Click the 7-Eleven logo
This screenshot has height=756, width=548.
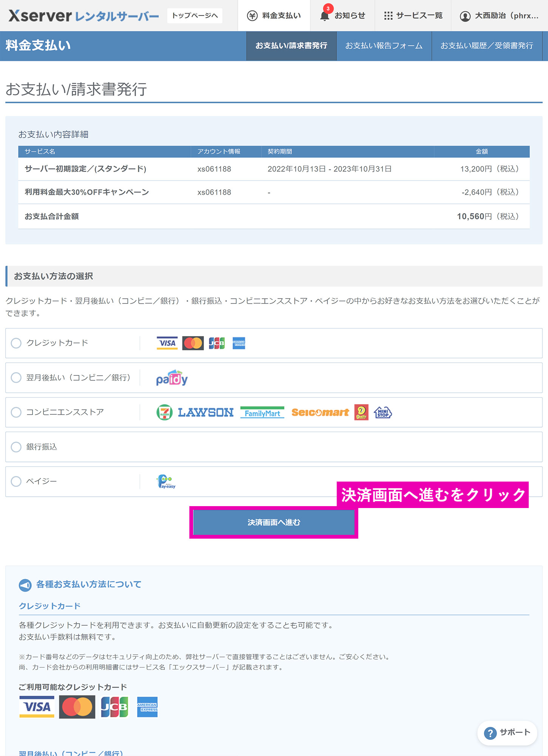coord(164,412)
